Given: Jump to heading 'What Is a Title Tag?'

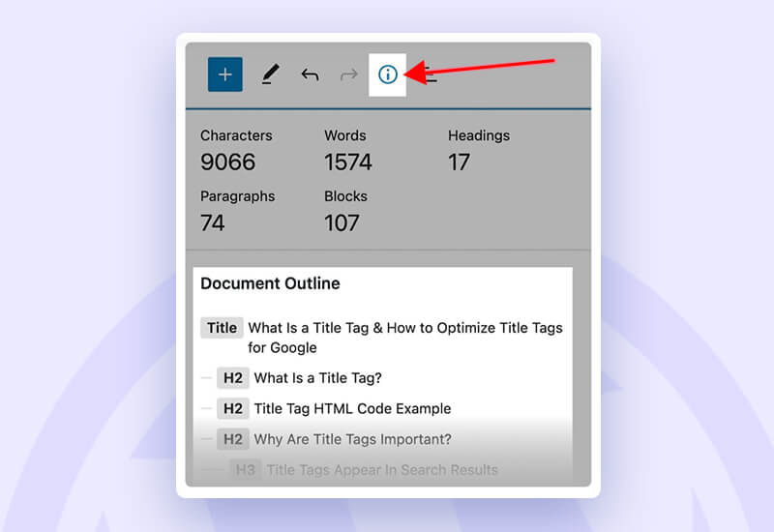Looking at the screenshot, I should [318, 378].
